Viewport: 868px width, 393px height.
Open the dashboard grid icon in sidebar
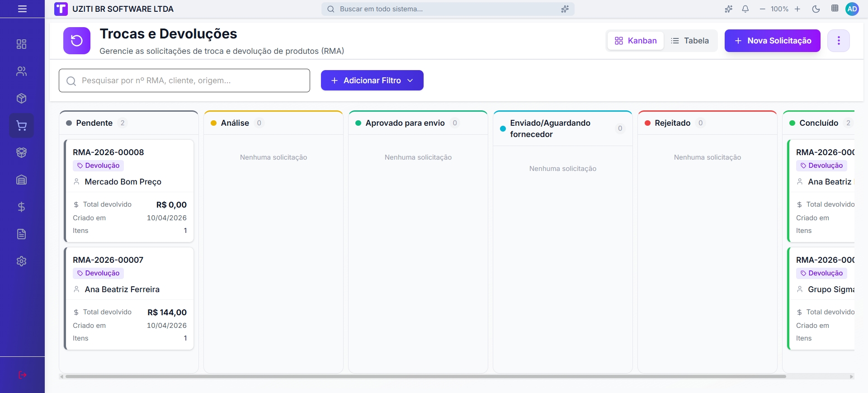[x=21, y=44]
